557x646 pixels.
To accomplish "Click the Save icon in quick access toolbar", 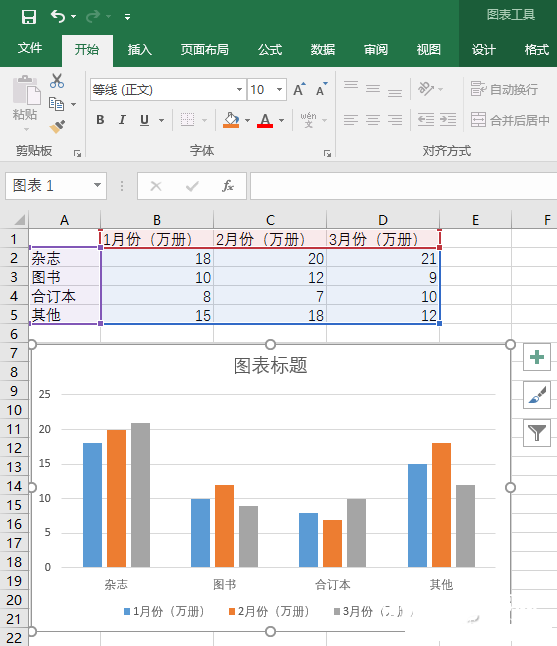I will click(x=28, y=17).
